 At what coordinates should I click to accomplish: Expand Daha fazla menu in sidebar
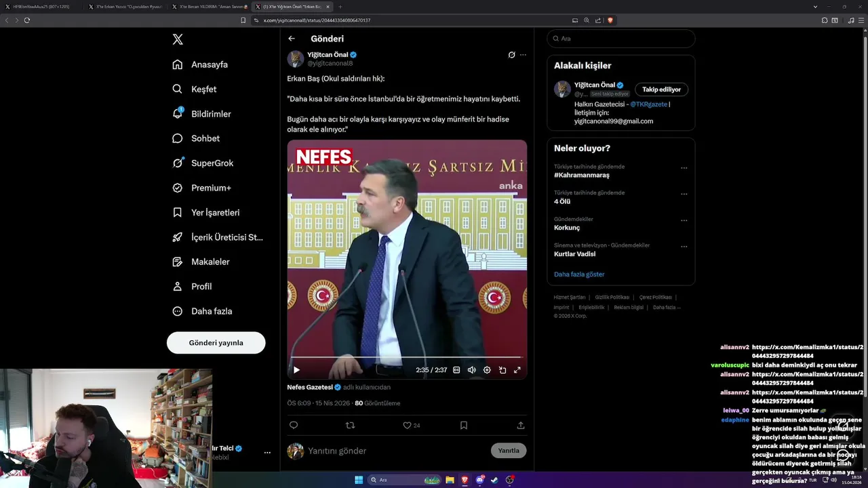coord(202,311)
